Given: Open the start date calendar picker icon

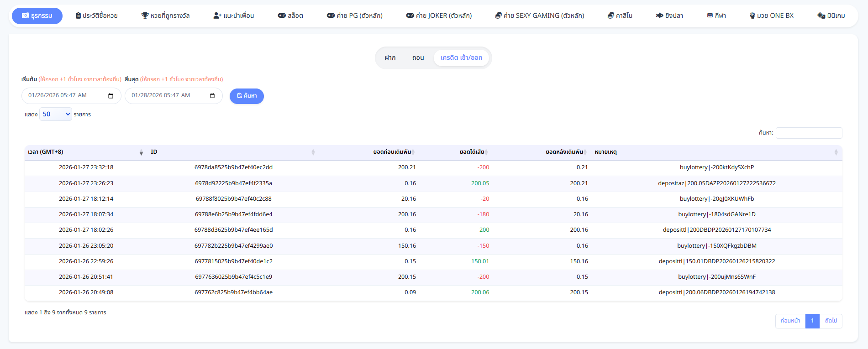Looking at the screenshot, I should 110,96.
